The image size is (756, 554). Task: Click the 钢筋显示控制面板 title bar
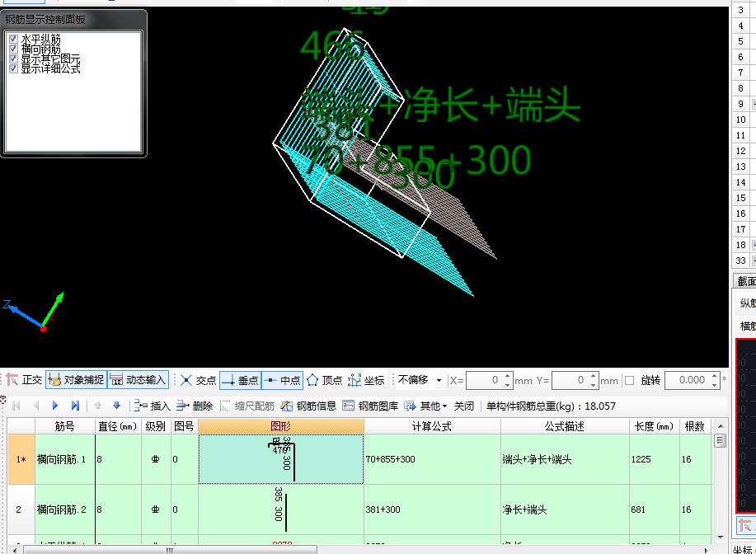73,19
